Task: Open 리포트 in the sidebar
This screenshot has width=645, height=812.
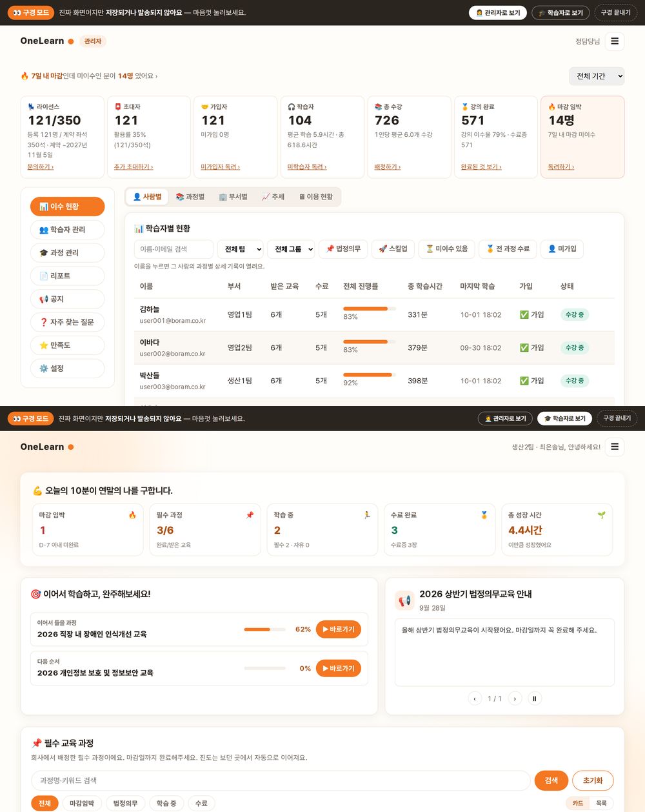Action: pos(67,276)
